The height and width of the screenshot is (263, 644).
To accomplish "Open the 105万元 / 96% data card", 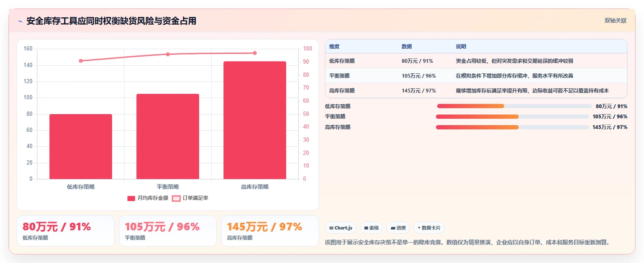I will coord(168,231).
